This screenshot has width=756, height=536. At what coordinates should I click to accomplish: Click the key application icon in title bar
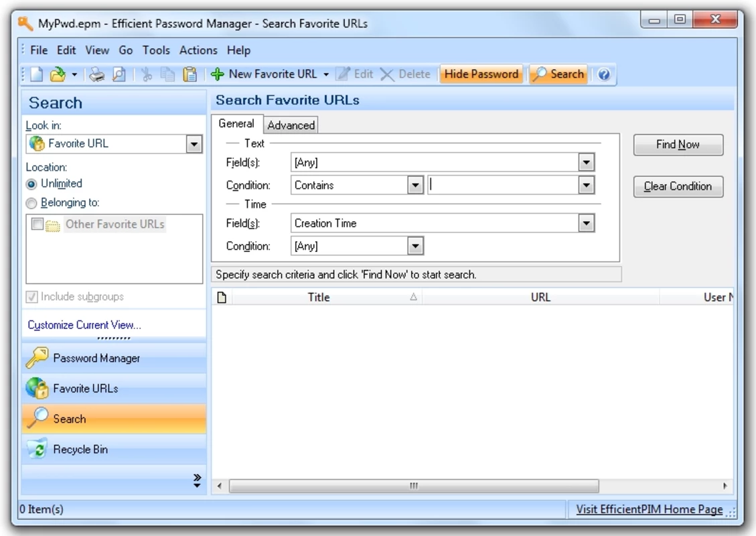[x=25, y=23]
